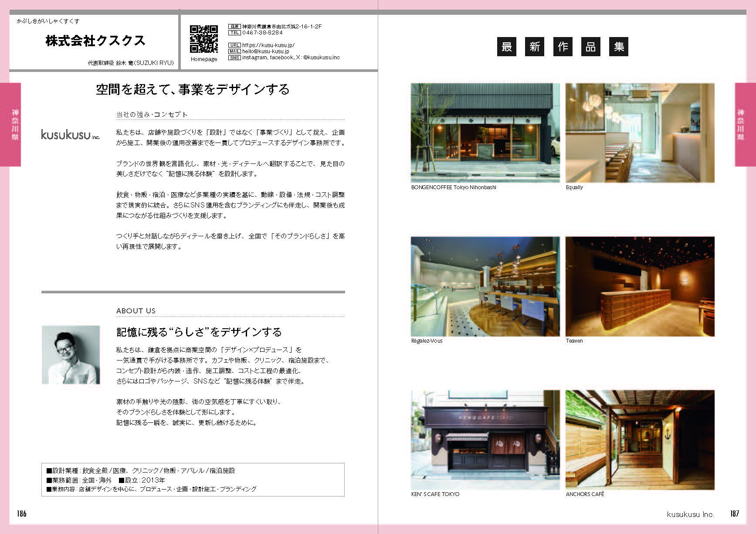Click the MAIL label icon
The image size is (756, 534).
click(234, 51)
